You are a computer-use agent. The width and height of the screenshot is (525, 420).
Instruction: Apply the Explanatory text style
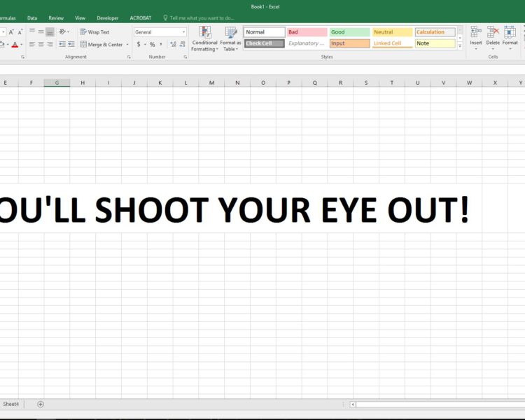click(x=307, y=43)
